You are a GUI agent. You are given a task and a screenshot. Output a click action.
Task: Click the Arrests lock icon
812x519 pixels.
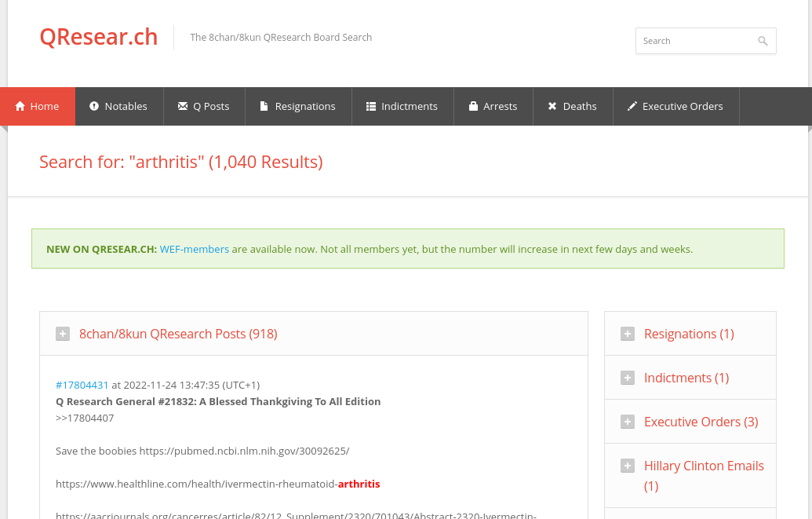pyautogui.click(x=473, y=106)
